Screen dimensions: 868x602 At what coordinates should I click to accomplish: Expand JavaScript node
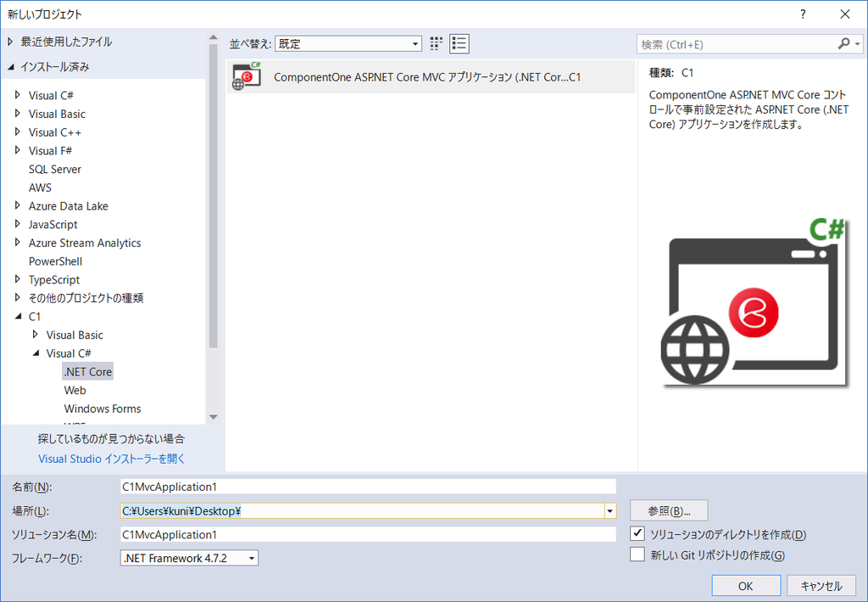coord(17,224)
